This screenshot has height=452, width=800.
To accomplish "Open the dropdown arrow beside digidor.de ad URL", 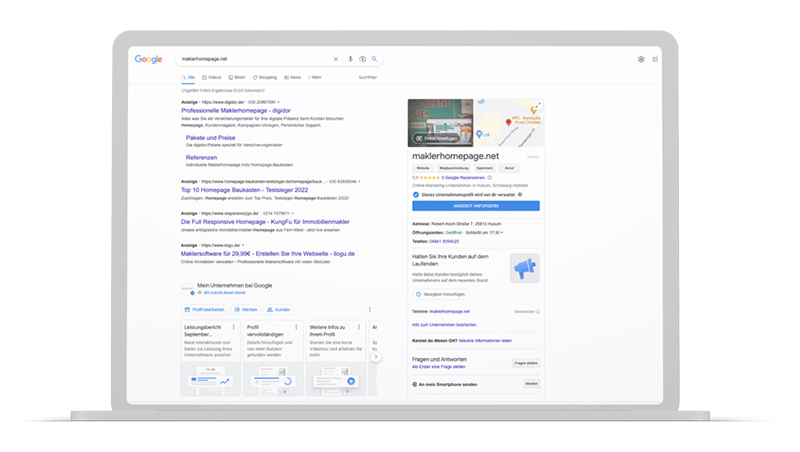I will click(x=279, y=102).
